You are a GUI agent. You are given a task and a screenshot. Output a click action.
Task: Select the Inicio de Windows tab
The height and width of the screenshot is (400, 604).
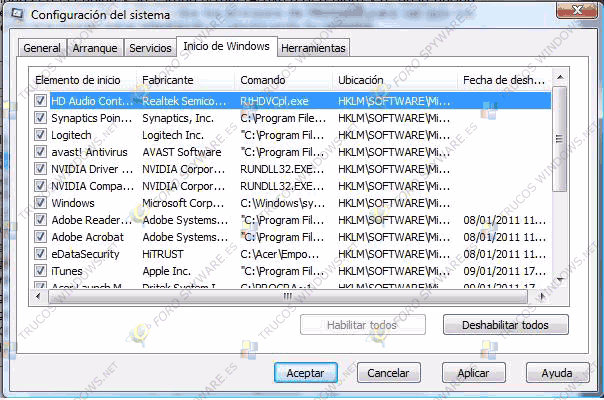click(226, 46)
